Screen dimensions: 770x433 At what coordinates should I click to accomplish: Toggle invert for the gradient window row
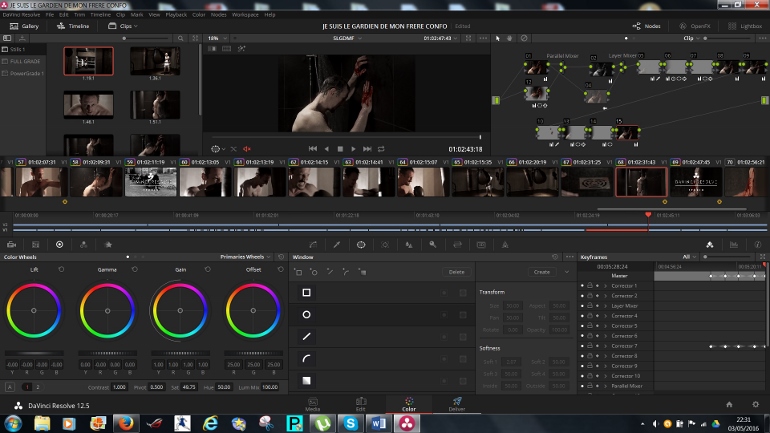(444, 381)
